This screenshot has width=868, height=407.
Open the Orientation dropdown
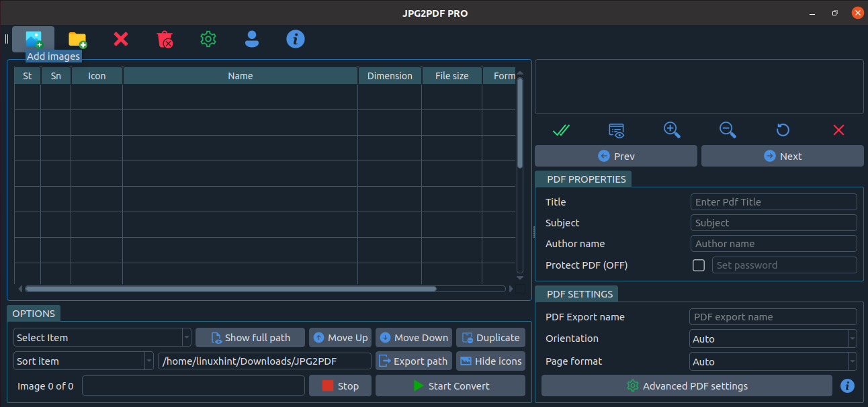(773, 338)
